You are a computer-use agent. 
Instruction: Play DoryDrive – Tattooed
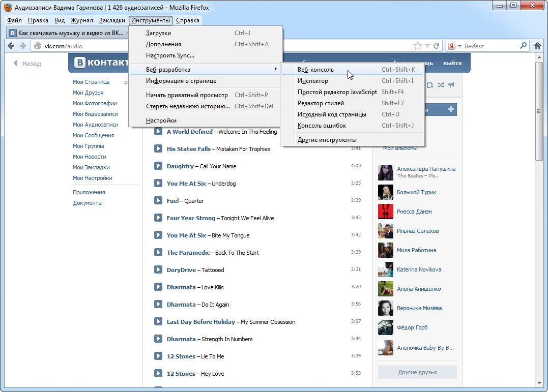[158, 269]
